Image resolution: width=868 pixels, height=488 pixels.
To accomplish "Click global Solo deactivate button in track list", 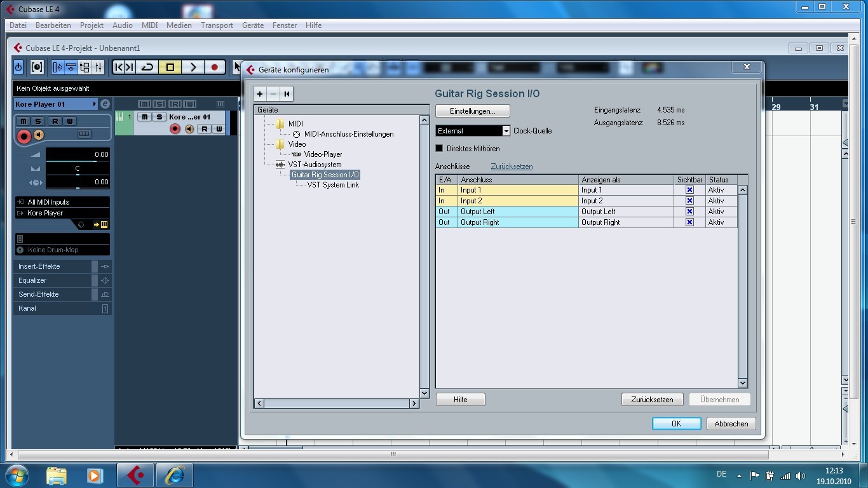I will coord(159,104).
